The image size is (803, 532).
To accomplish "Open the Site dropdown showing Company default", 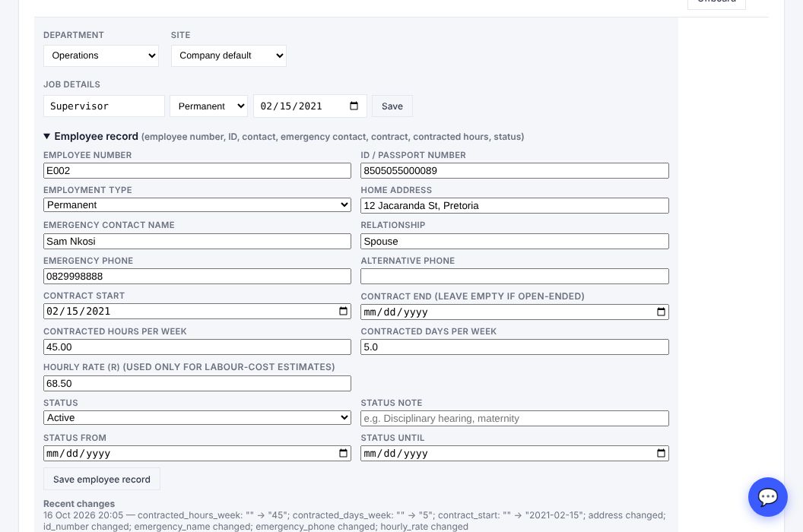I will tap(228, 55).
